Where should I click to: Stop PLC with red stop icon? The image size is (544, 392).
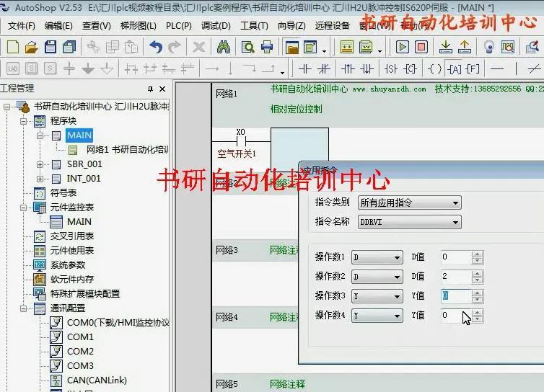[421, 47]
